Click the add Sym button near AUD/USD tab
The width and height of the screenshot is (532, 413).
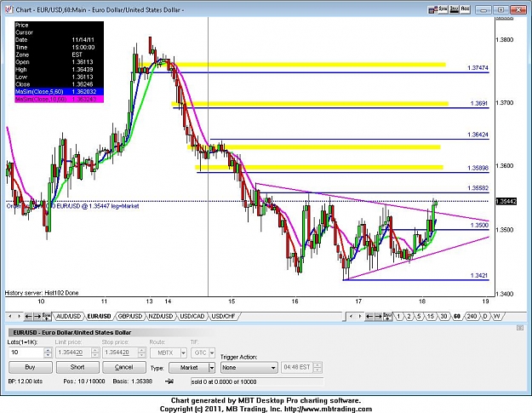pyautogui.click(x=47, y=316)
